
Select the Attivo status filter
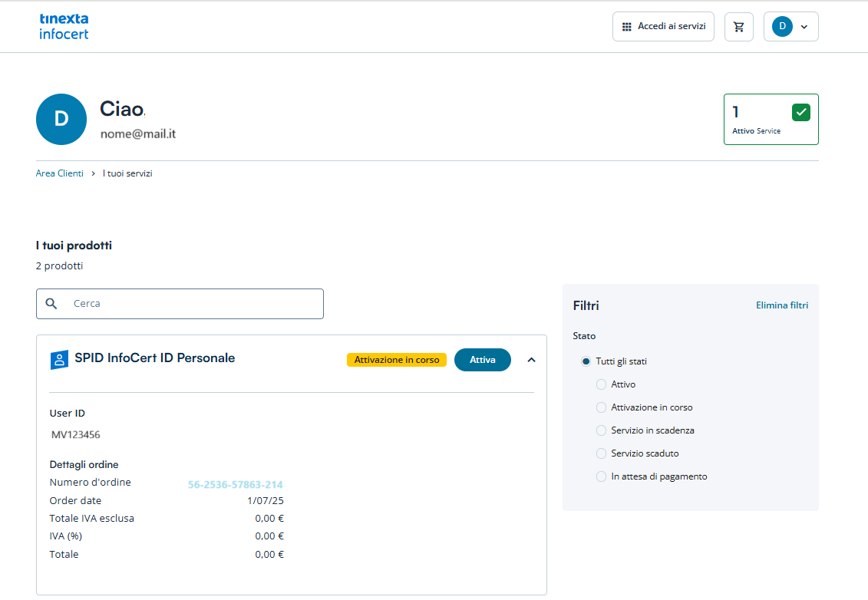tap(602, 384)
